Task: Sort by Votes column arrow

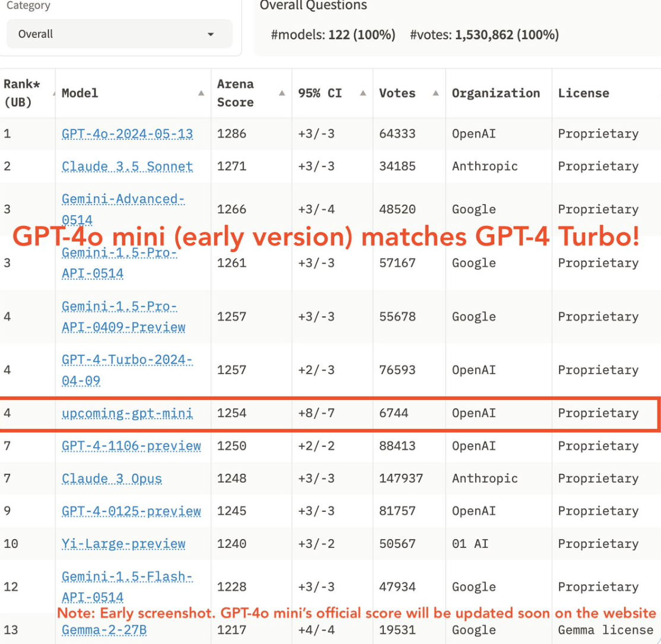Action: [x=436, y=93]
